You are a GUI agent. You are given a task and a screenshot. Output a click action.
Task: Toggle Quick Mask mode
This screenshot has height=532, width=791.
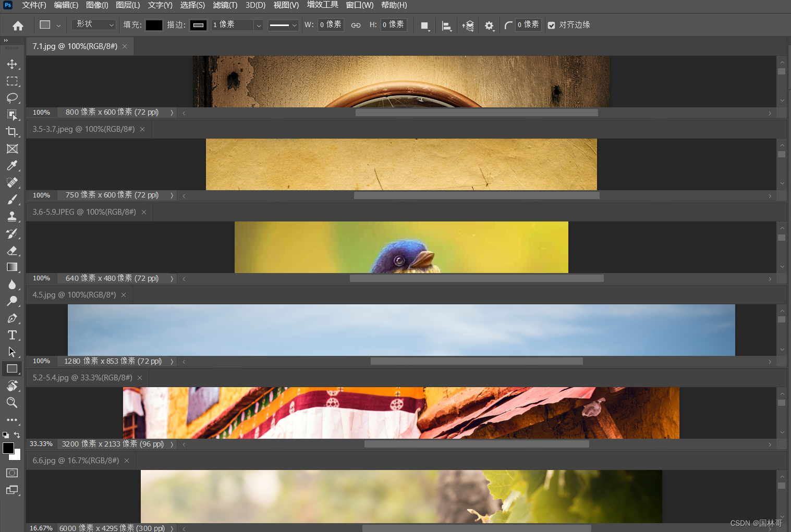12,473
